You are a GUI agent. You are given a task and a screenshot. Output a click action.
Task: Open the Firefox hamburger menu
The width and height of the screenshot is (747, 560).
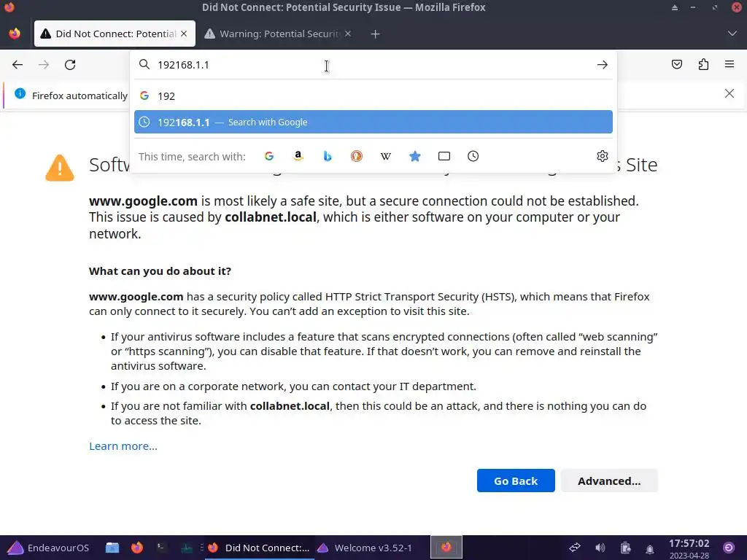click(729, 64)
